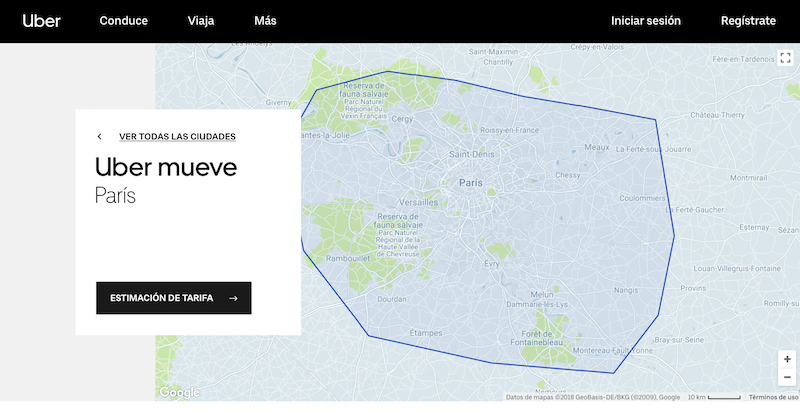Zoom out the map
800x411 pixels.
coord(787,377)
